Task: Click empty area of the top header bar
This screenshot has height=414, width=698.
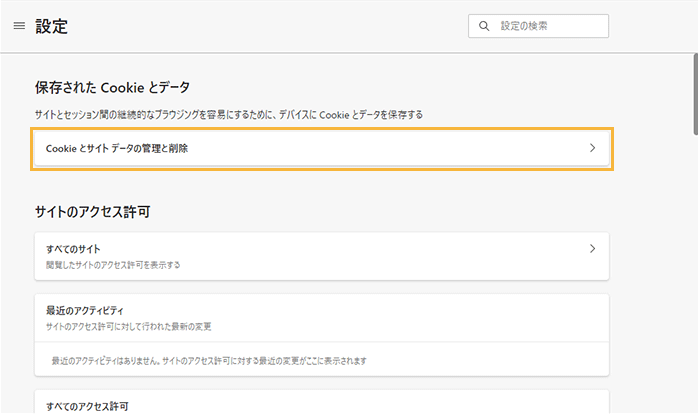Action: [300, 26]
